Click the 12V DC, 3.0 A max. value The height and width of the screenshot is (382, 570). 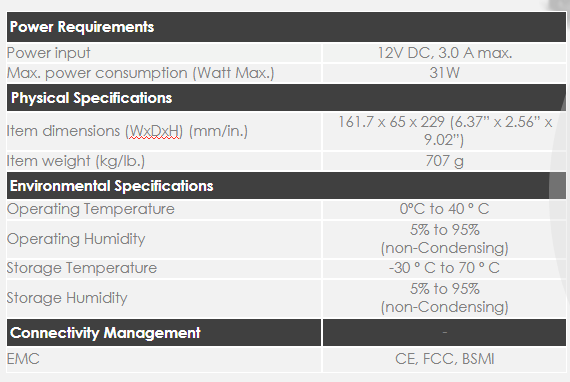[445, 53]
